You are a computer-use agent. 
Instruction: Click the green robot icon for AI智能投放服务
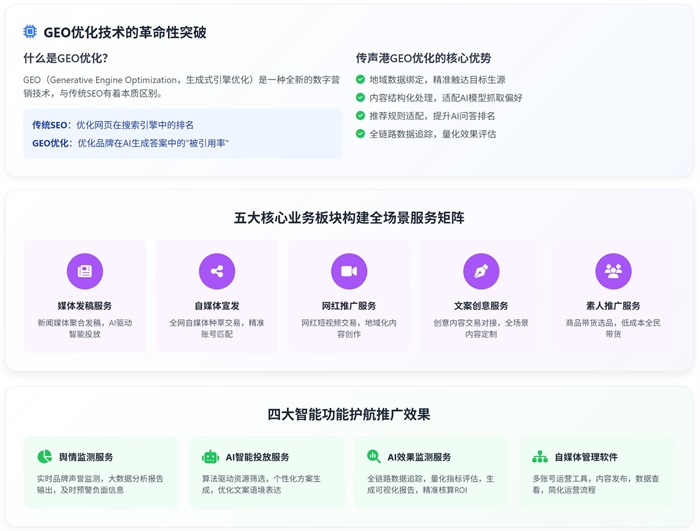tap(210, 457)
